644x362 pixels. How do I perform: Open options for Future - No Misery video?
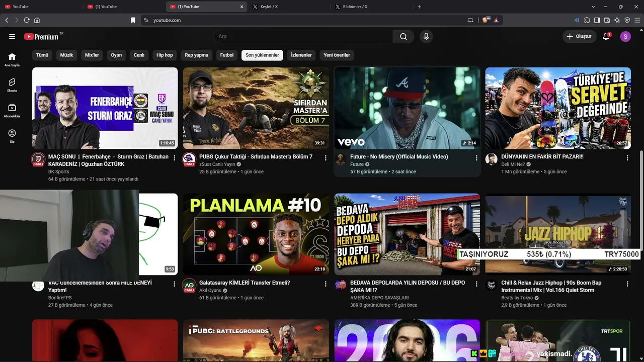476,158
